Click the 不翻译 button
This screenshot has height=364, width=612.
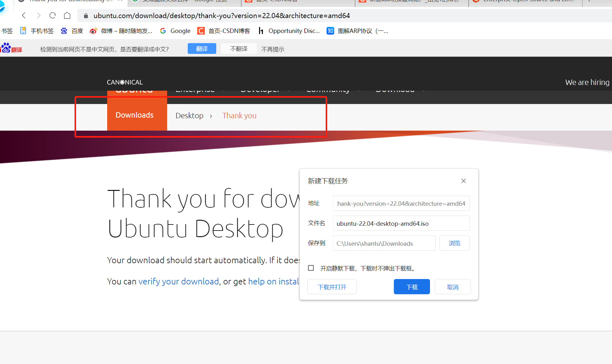pos(239,49)
